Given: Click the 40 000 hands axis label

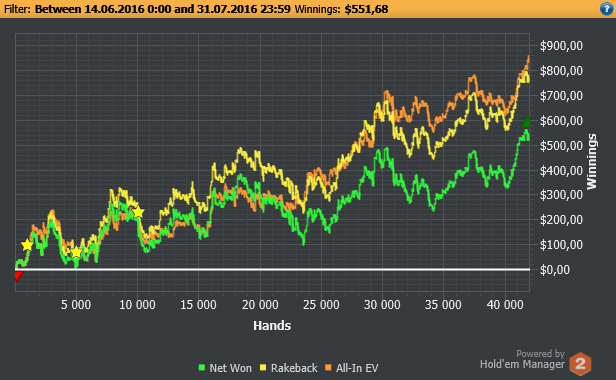Looking at the screenshot, I should click(x=505, y=305).
